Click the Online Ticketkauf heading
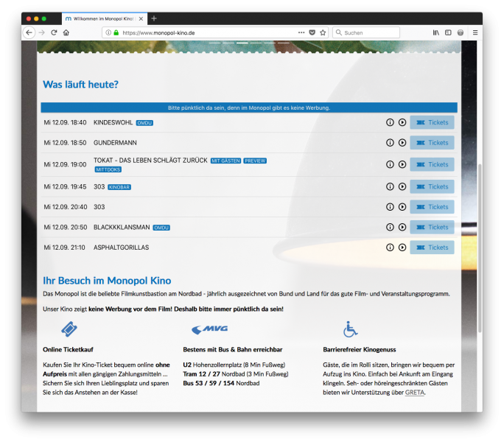504x442 pixels. [x=68, y=350]
